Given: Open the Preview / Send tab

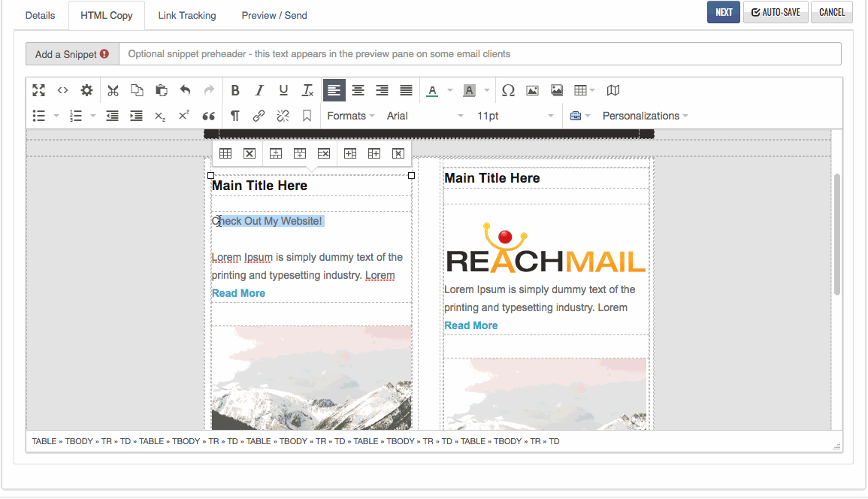Looking at the screenshot, I should pos(274,15).
